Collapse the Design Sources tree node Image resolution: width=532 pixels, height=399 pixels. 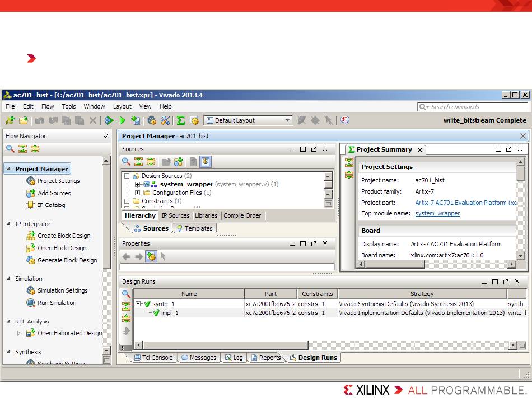coord(127,176)
